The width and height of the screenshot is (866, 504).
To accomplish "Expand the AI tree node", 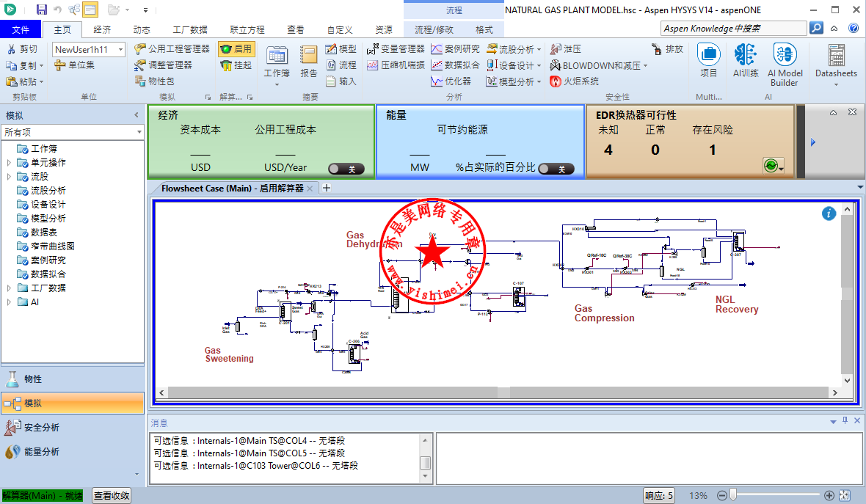I will pos(9,302).
